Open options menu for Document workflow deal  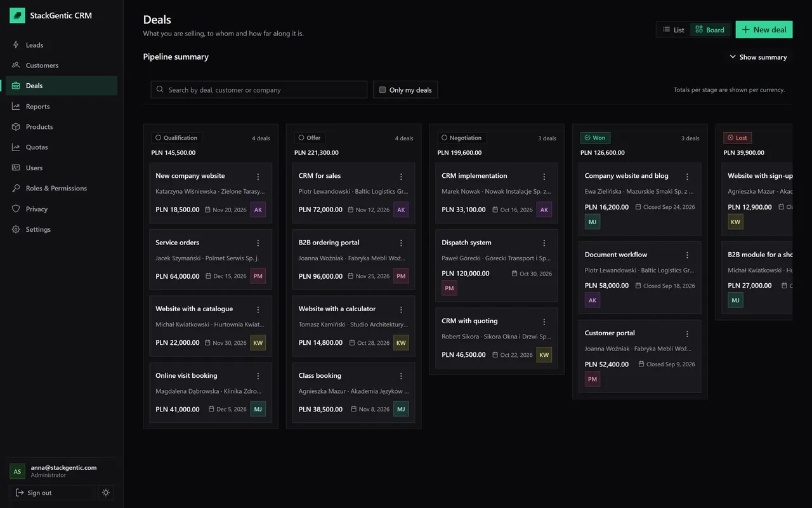coord(687,255)
